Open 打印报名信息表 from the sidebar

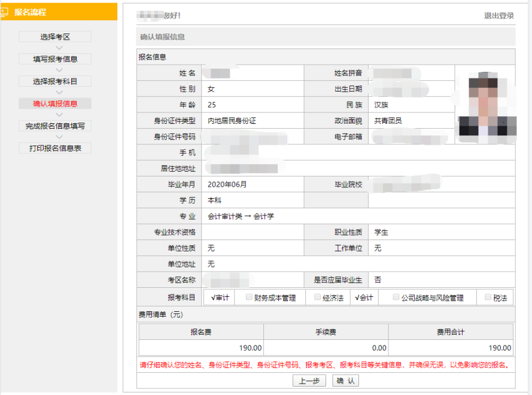click(54, 148)
